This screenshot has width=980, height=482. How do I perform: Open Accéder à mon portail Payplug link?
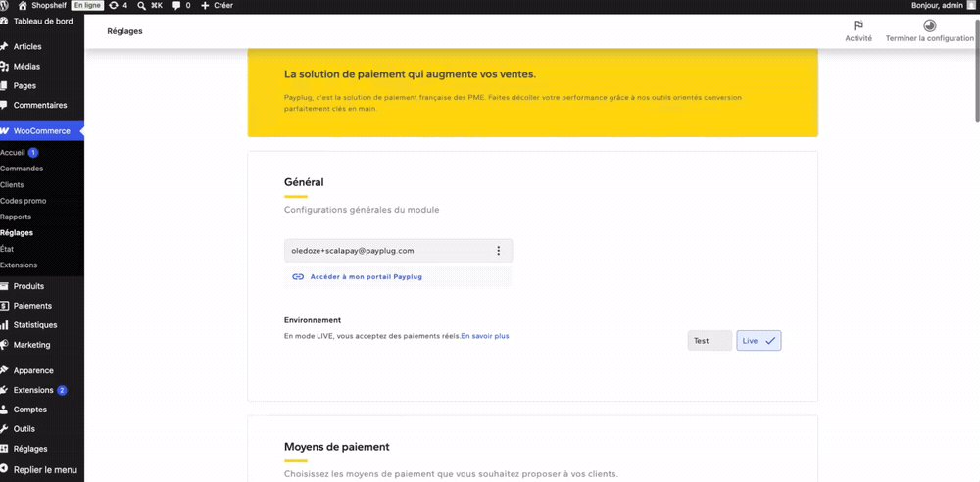pos(367,276)
